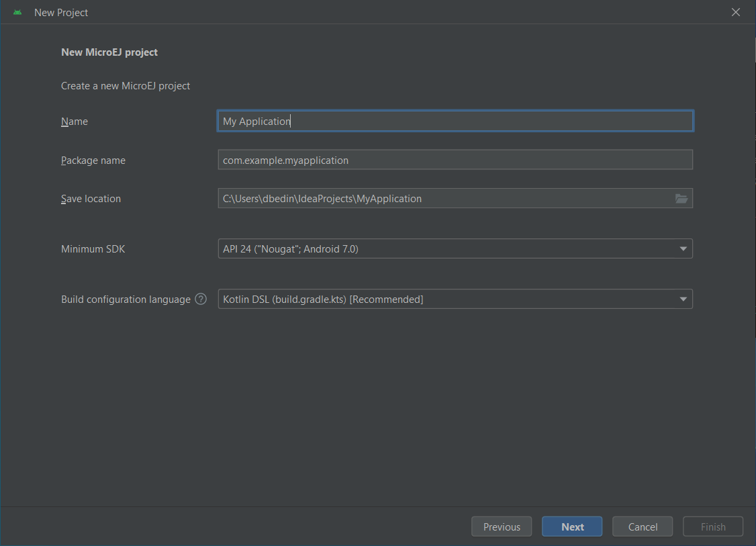Click into the Package name text field
This screenshot has width=756, height=546.
tap(455, 161)
